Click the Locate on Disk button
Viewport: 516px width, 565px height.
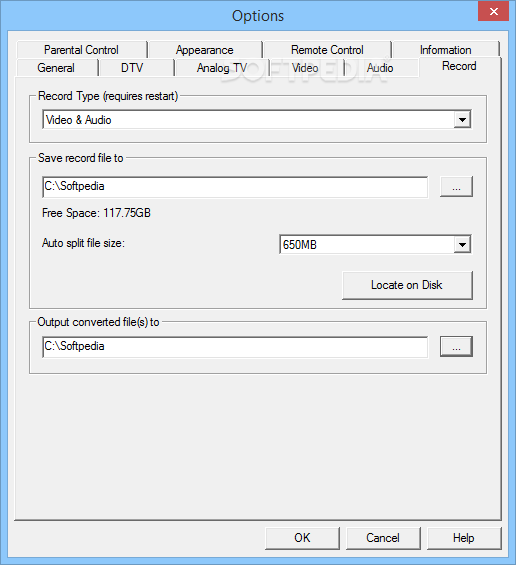(x=407, y=285)
